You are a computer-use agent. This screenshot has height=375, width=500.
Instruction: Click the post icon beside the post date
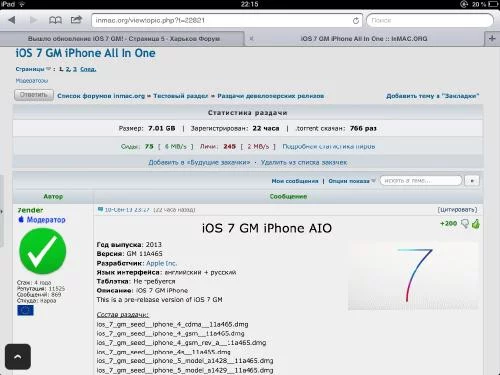[x=100, y=209]
